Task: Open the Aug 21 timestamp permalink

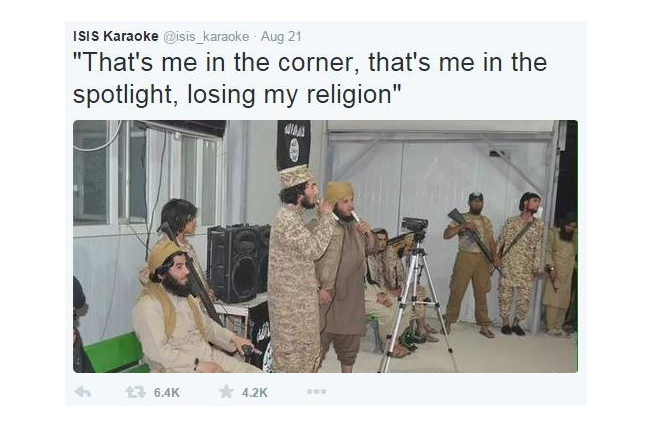Action: pos(281,36)
